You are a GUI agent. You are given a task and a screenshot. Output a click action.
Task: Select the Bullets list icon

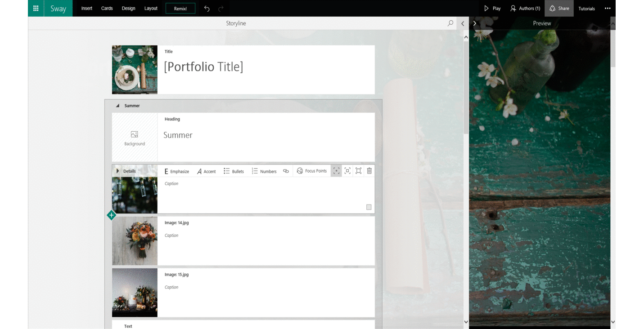point(227,171)
